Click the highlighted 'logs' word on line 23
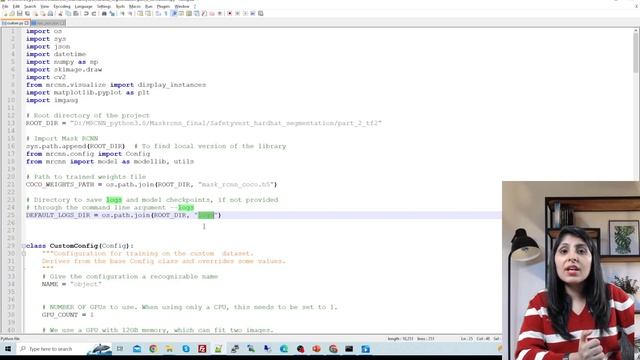Image resolution: width=640 pixels, height=360 pixels. coord(114,200)
